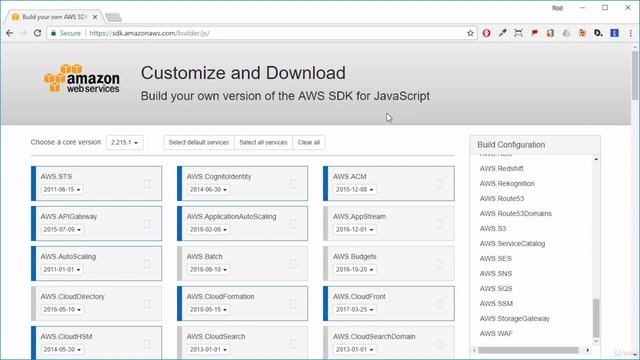Click the blue extension icon near menu
Screen dimensions: 640x360
click(614, 33)
